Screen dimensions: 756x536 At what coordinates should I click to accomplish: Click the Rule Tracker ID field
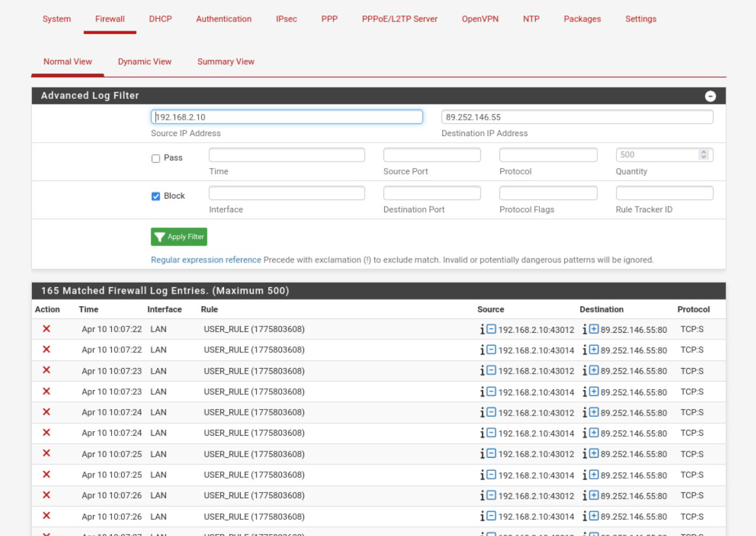pyautogui.click(x=664, y=193)
